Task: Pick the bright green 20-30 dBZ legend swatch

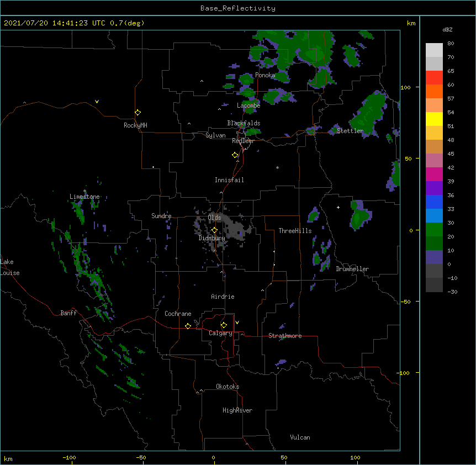Action: (434, 230)
